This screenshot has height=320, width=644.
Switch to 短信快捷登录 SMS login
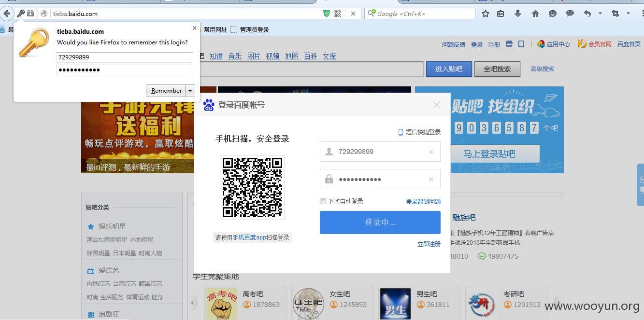point(419,132)
